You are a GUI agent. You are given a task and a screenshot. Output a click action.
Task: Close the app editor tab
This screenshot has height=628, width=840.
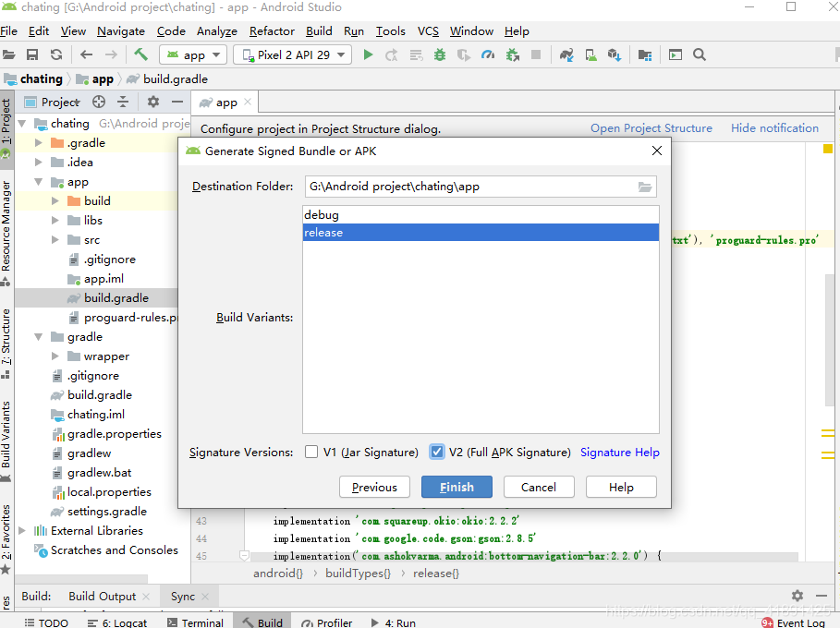point(248,102)
